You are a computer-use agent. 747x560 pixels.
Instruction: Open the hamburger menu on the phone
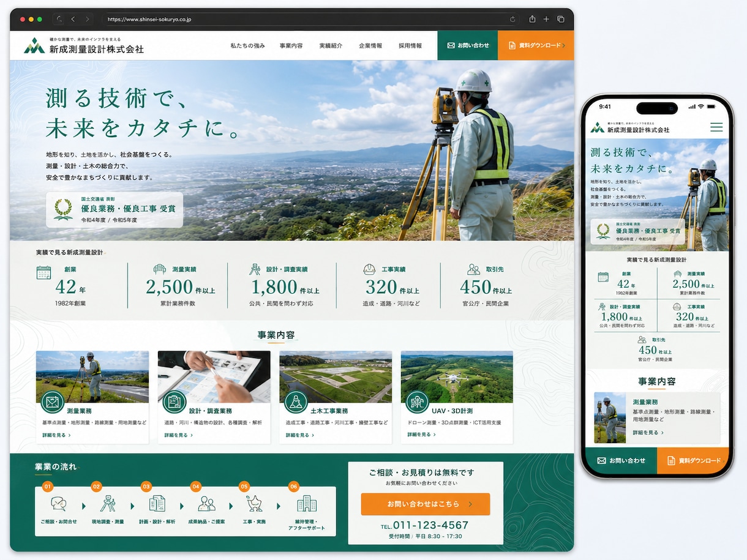pos(716,127)
